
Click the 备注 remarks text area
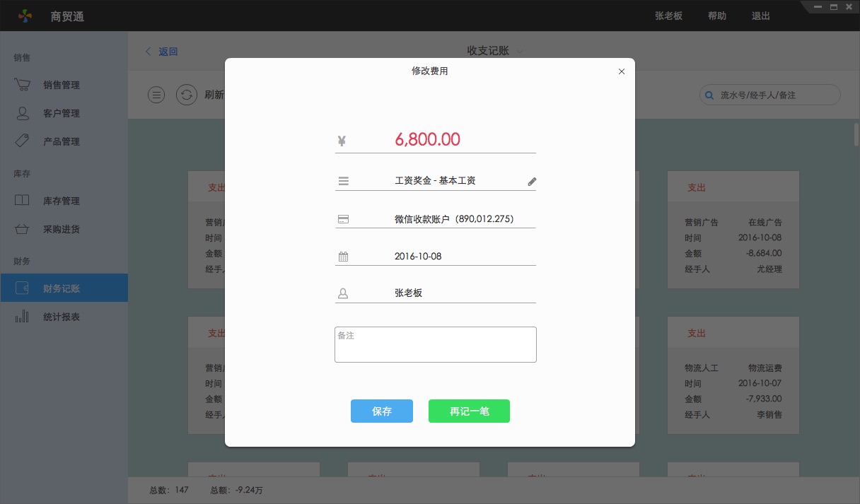(435, 344)
